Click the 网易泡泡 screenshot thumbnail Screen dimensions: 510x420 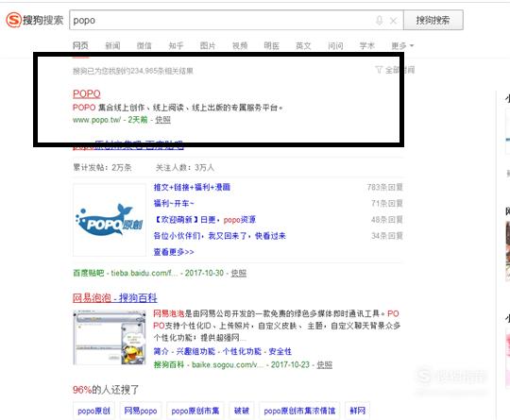point(110,338)
